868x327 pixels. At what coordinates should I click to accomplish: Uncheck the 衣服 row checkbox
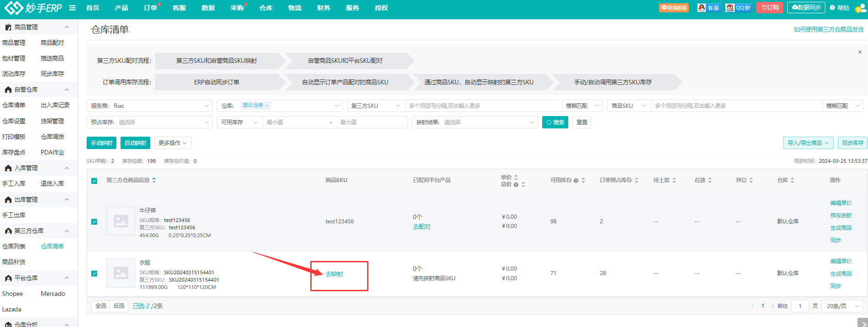(x=94, y=273)
